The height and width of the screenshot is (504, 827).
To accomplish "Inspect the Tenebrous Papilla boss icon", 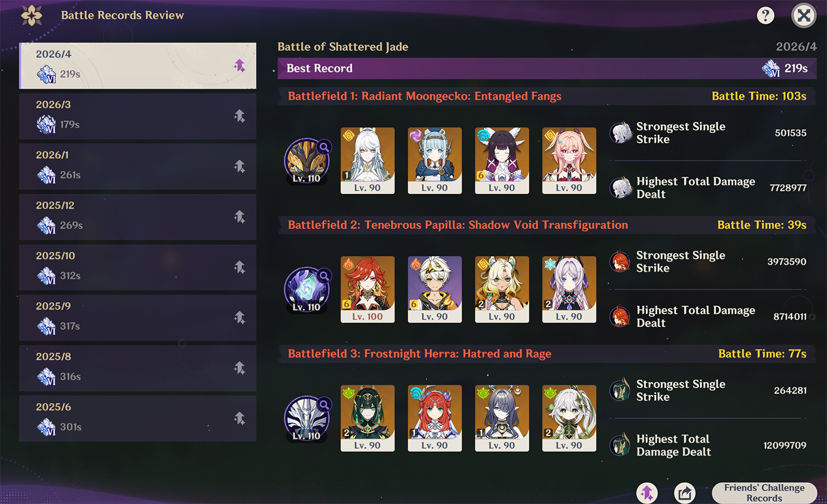I will [x=307, y=290].
